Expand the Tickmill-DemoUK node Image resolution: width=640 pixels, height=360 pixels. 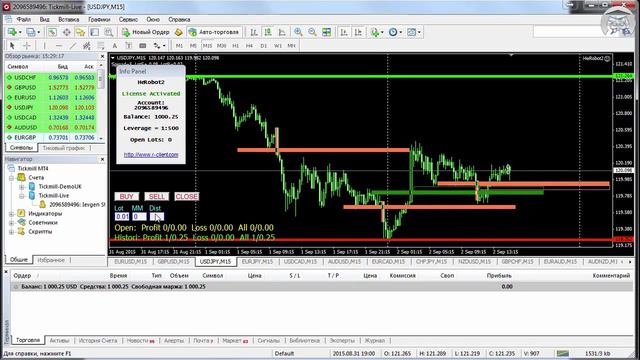pyautogui.click(x=22, y=187)
